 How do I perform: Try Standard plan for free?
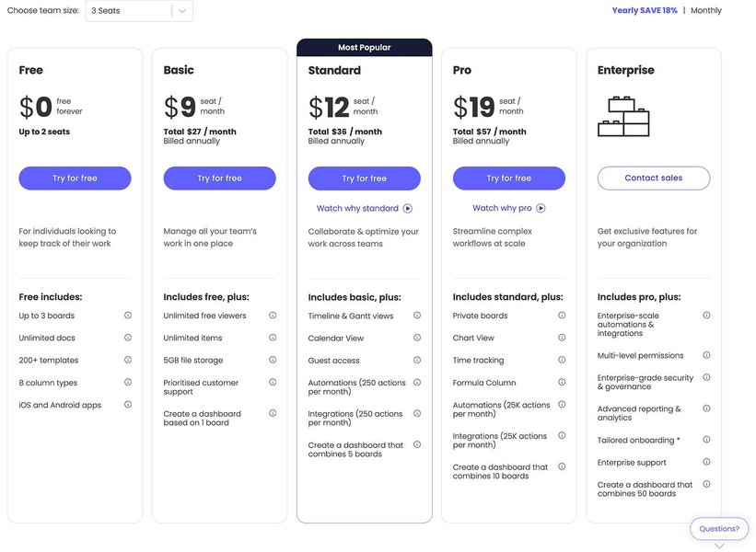tap(364, 178)
